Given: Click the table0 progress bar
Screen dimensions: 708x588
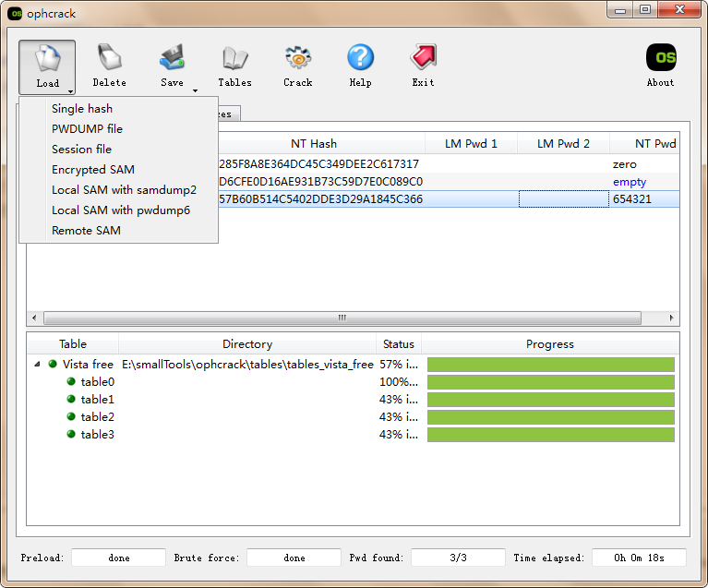Looking at the screenshot, I should tap(551, 382).
